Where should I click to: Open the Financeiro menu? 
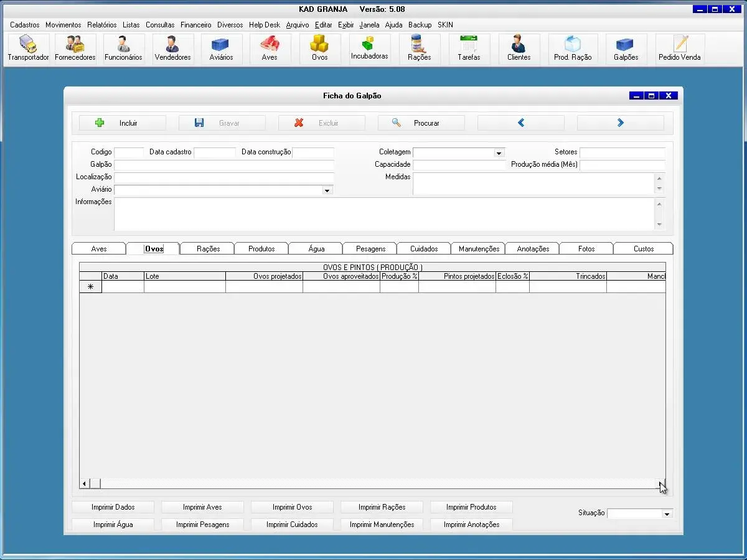tap(195, 25)
